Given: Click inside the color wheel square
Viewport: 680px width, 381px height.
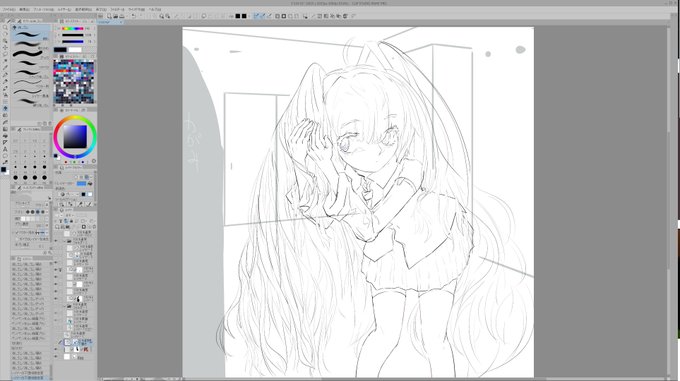Looking at the screenshot, I should [x=75, y=137].
